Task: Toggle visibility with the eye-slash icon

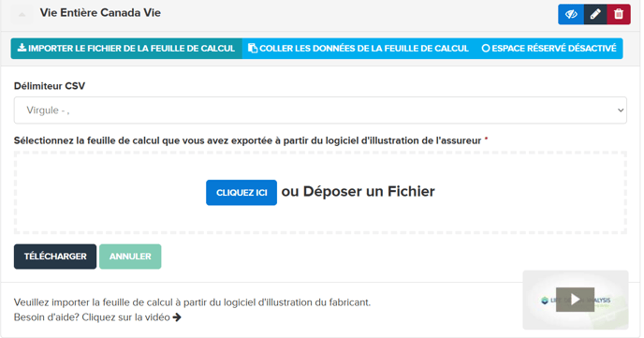Action: 571,14
